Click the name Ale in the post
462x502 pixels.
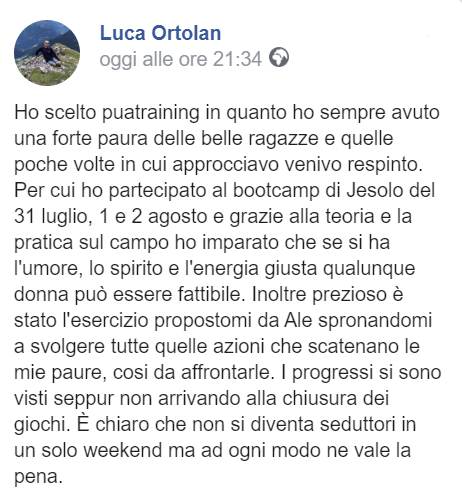click(298, 321)
